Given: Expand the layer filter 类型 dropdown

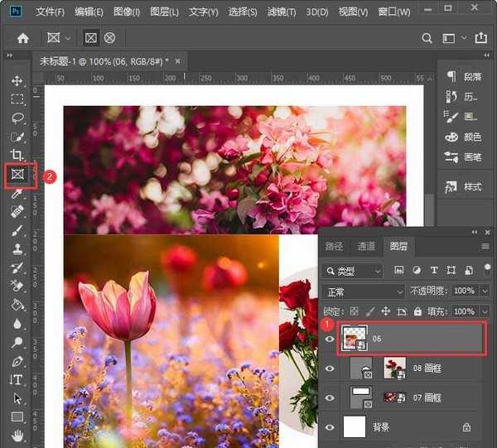Looking at the screenshot, I should coord(354,271).
